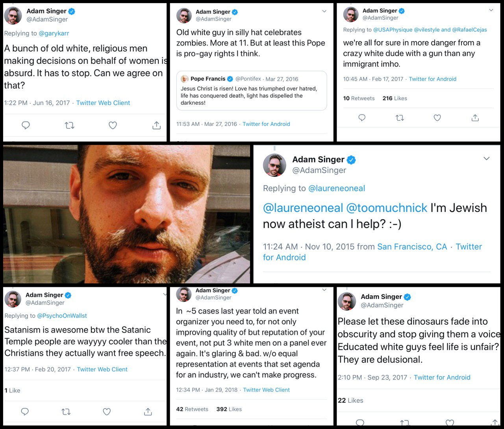
Task: Click the @toomuchnick mention
Action: click(x=387, y=208)
